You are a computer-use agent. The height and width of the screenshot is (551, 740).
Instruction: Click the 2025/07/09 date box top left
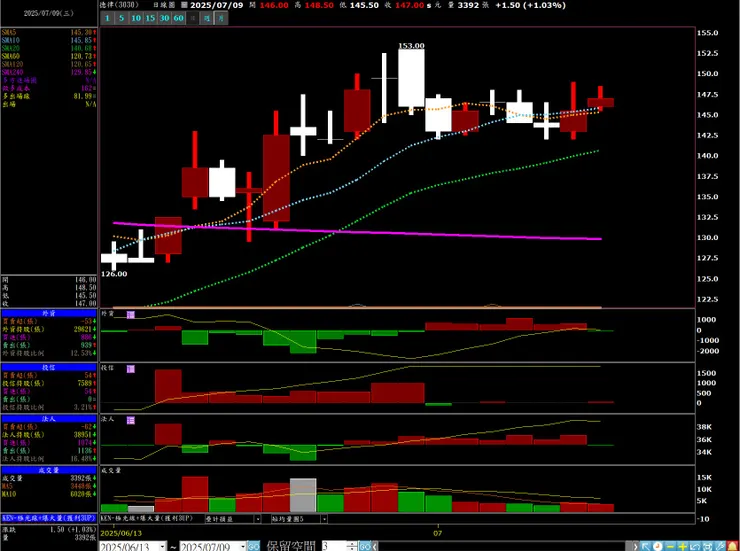(49, 13)
